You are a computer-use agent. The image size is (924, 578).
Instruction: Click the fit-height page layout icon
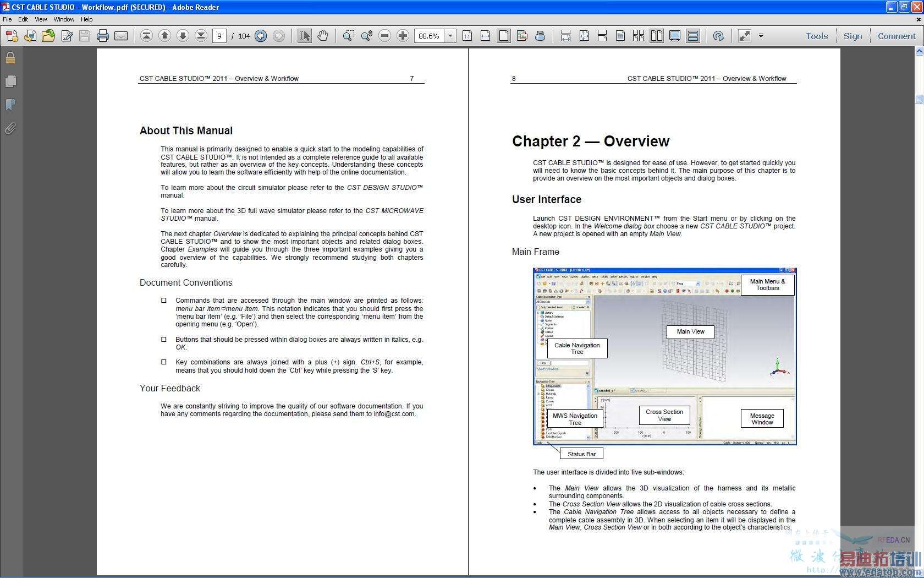coord(602,36)
